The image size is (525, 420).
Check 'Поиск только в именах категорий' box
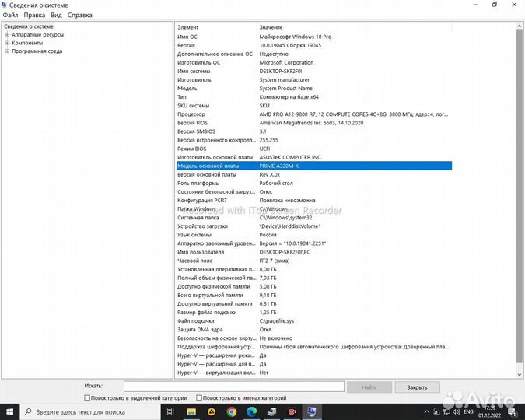coord(199,397)
